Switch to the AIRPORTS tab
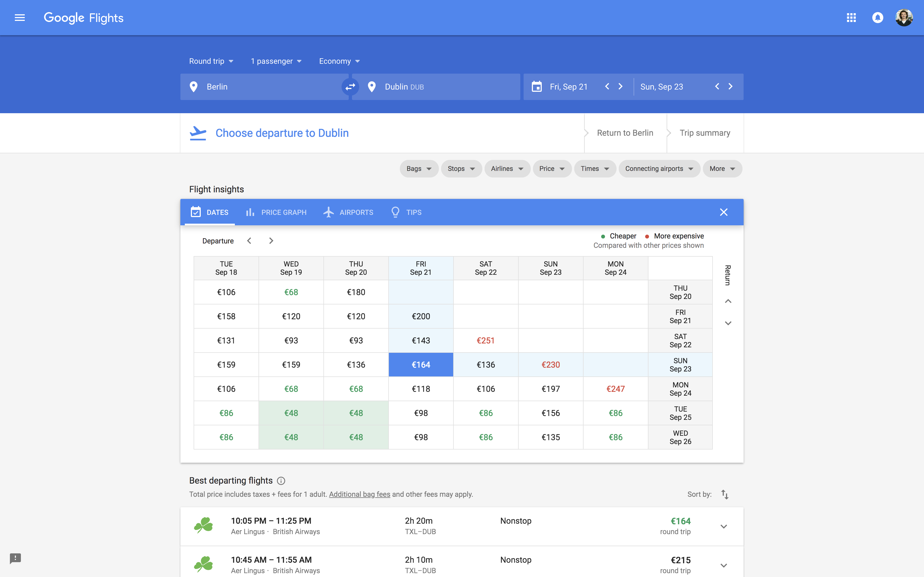924x577 pixels. (x=348, y=212)
